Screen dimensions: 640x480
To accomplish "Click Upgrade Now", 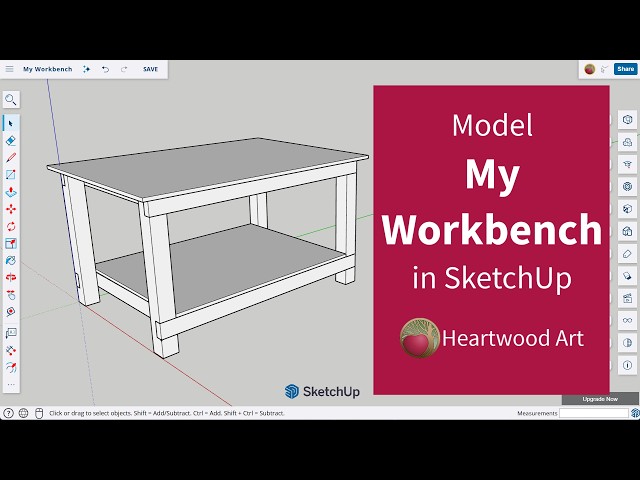I will click(600, 399).
